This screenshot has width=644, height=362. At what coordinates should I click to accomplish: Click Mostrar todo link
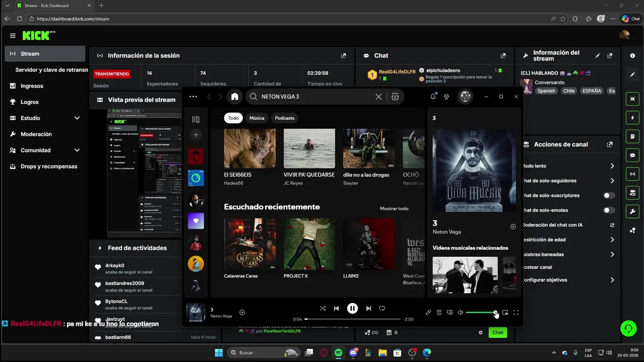coord(394,209)
